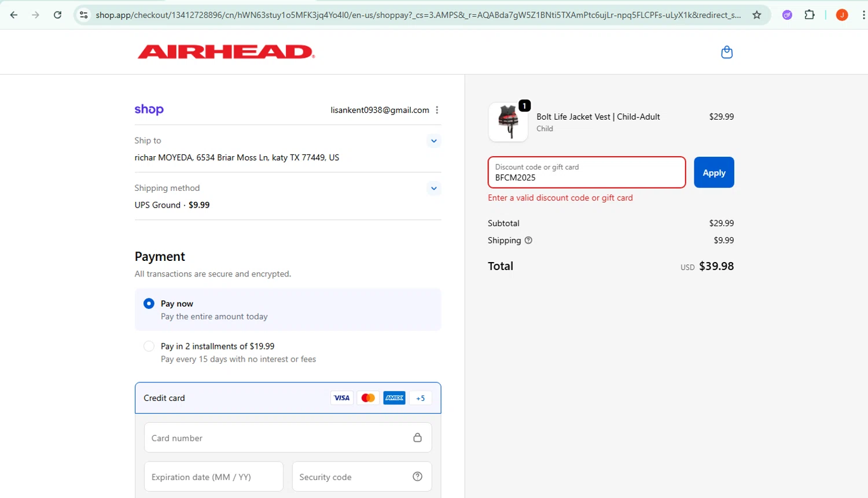Expand the Ship to address dropdown
The width and height of the screenshot is (868, 498).
click(x=433, y=141)
